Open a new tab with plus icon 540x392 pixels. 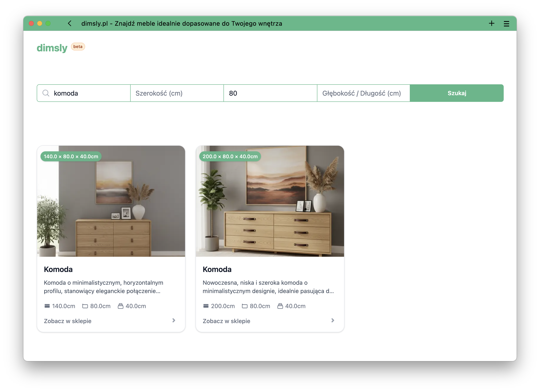tap(491, 23)
